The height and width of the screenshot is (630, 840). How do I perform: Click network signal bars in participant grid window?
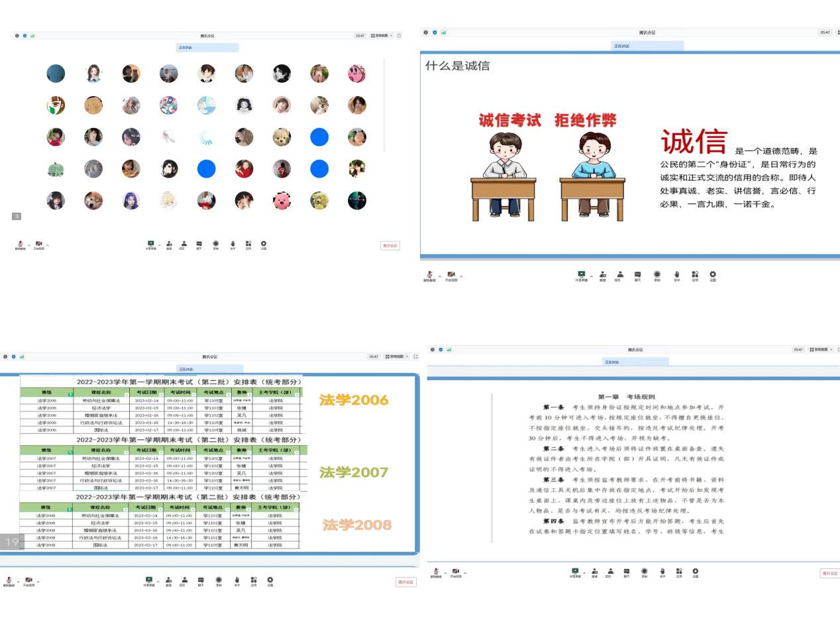(x=32, y=36)
